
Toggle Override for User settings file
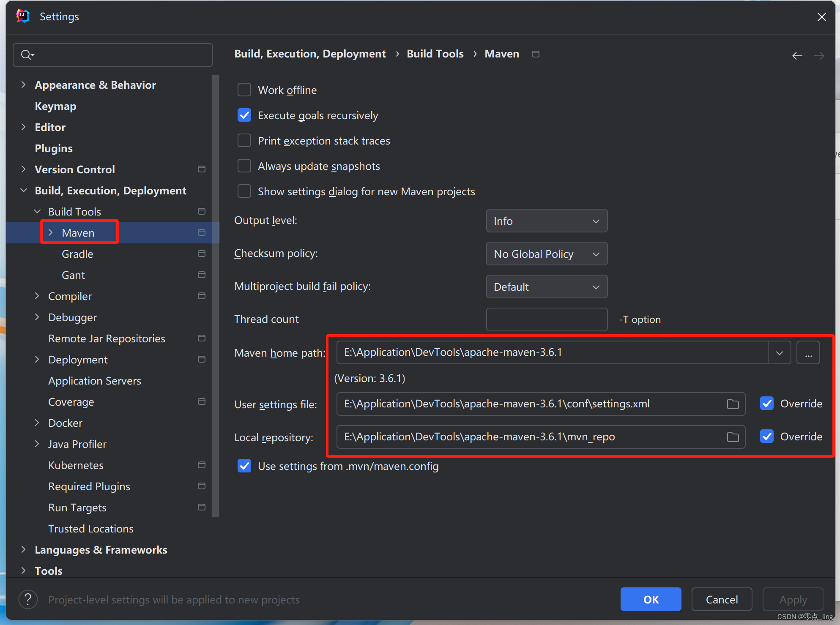pyautogui.click(x=767, y=404)
